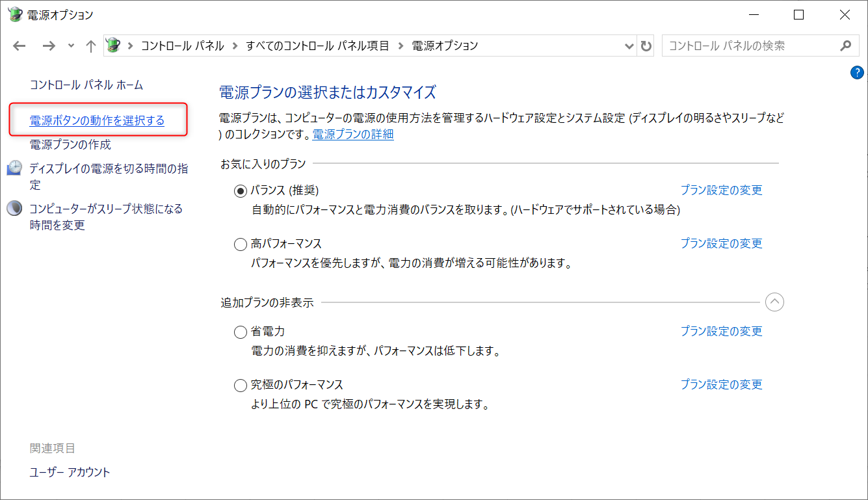Open the recent locations dropdown arrow
Viewport: 868px width, 500px height.
(x=71, y=46)
